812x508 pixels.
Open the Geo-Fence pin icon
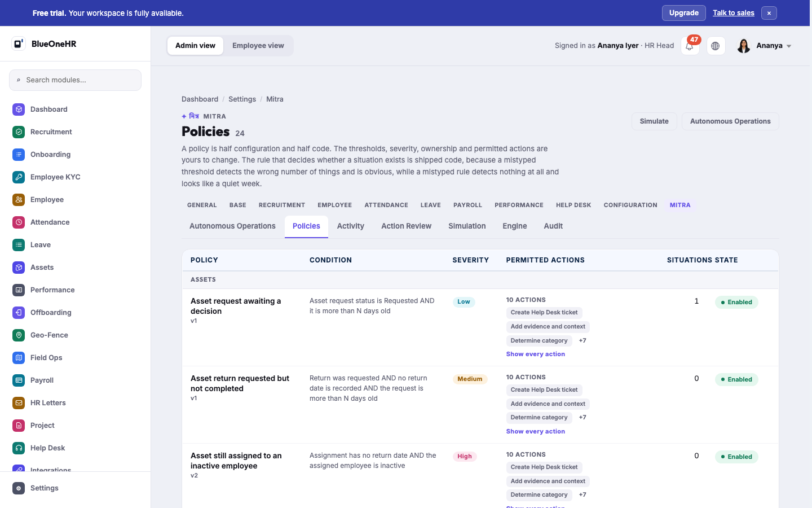(19, 335)
